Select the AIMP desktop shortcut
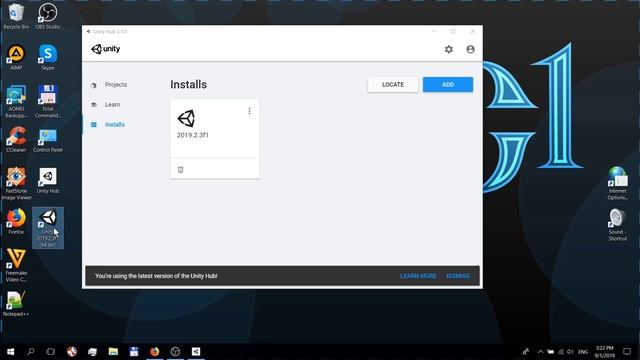Image resolution: width=640 pixels, height=360 pixels. tap(16, 58)
